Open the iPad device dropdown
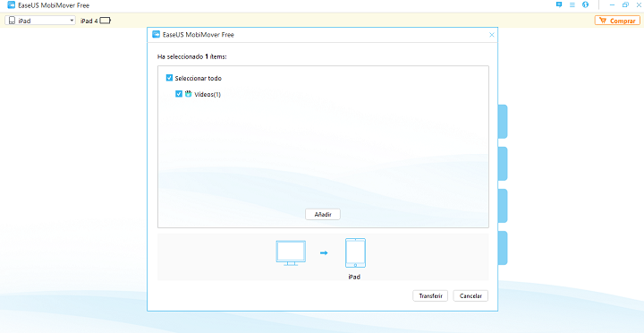 tap(40, 21)
